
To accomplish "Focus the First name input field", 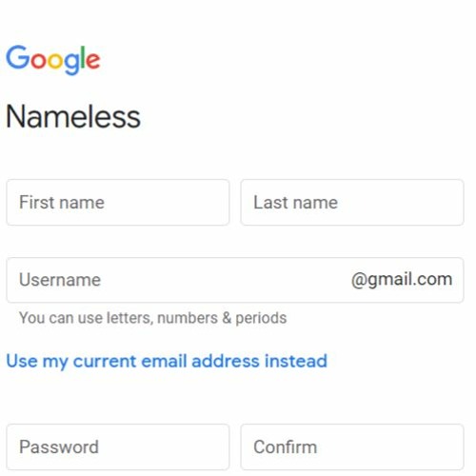I will coord(118,202).
